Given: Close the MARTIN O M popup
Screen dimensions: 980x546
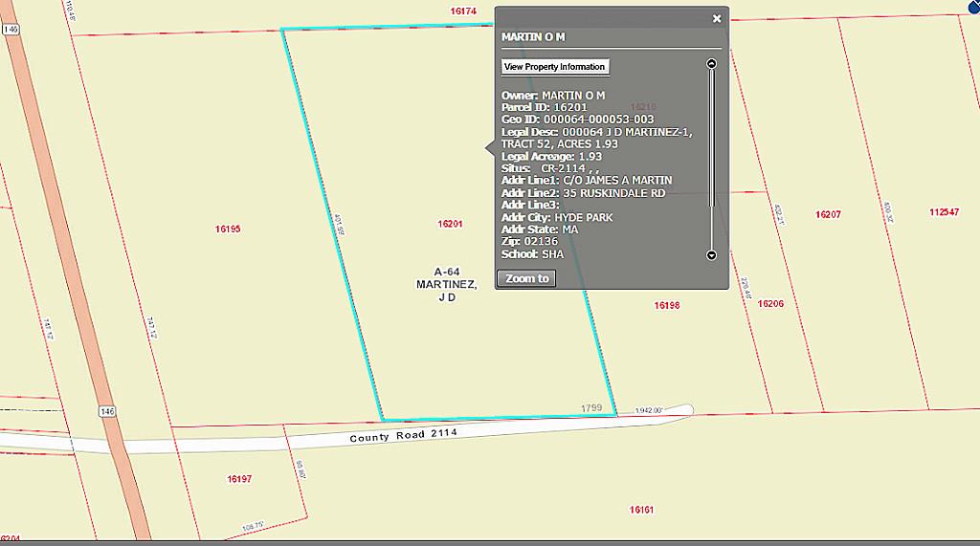Looking at the screenshot, I should (x=717, y=19).
